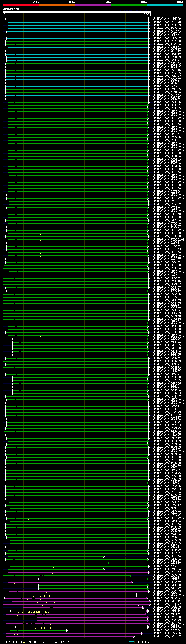Viewport: 186px width, 644px height.
Task: Select the UniRef100_P53621-2 label
Action: point(169,240)
